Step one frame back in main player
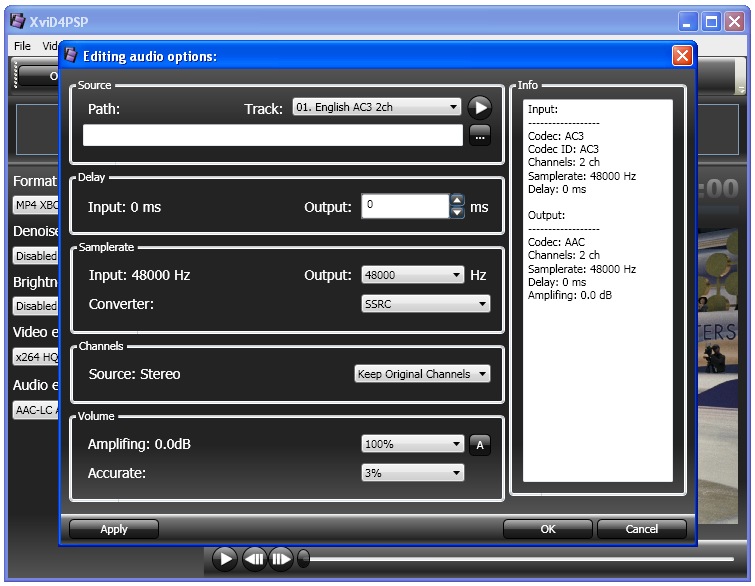 [x=254, y=559]
